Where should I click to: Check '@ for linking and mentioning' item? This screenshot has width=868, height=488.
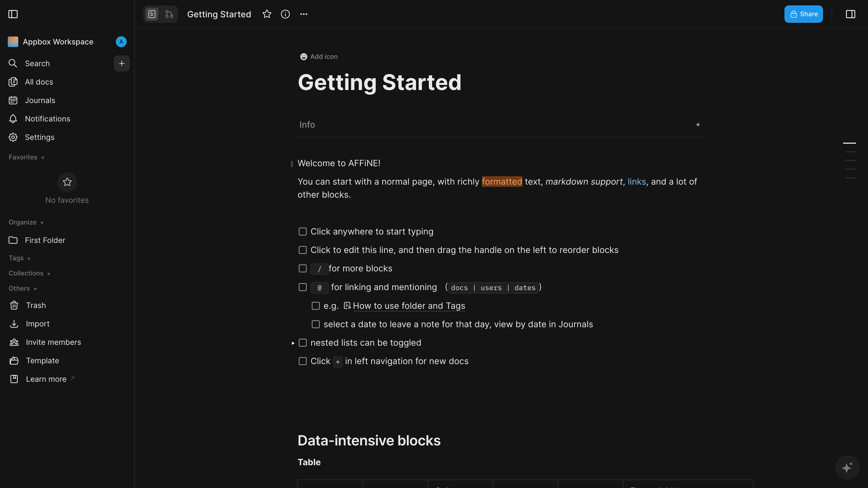click(x=303, y=287)
